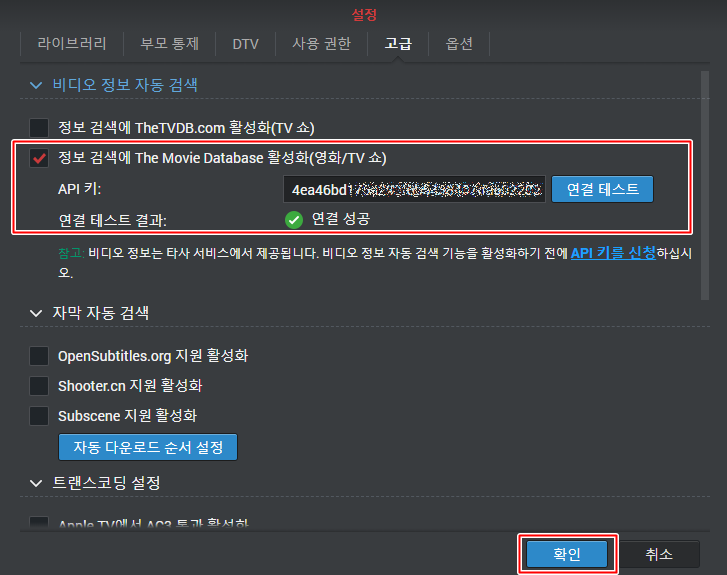Screen dimensions: 727x575
Task: Collapse the 자막 자동 검색 section
Action: point(36,313)
